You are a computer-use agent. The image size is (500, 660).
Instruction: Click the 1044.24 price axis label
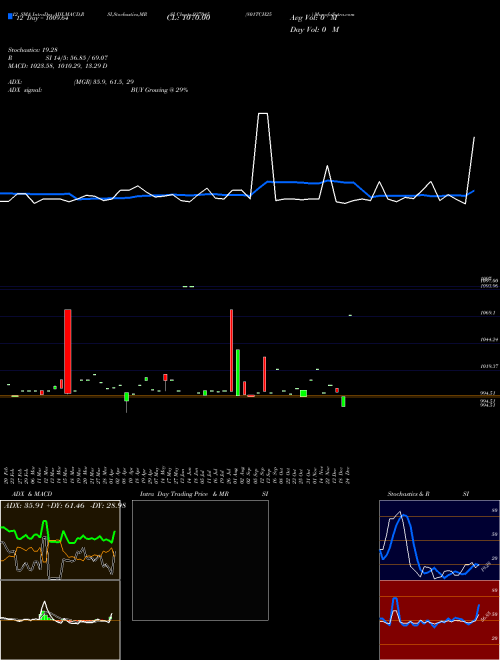coord(489,339)
